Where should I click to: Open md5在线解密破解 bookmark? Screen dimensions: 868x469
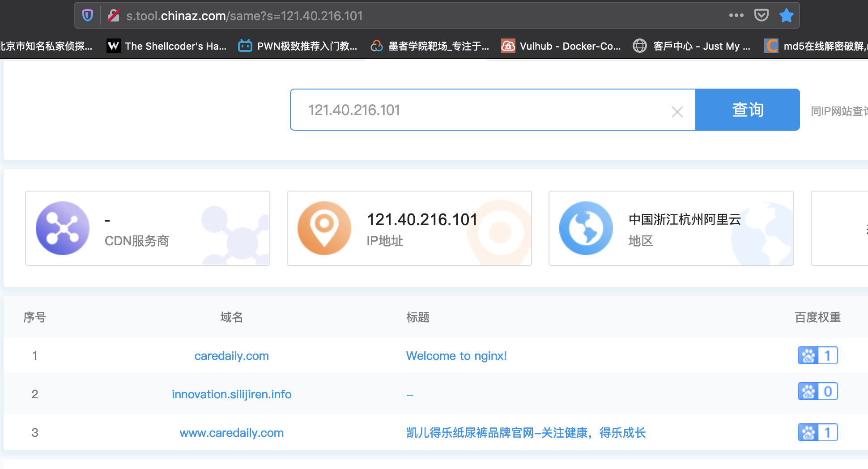pyautogui.click(x=816, y=46)
